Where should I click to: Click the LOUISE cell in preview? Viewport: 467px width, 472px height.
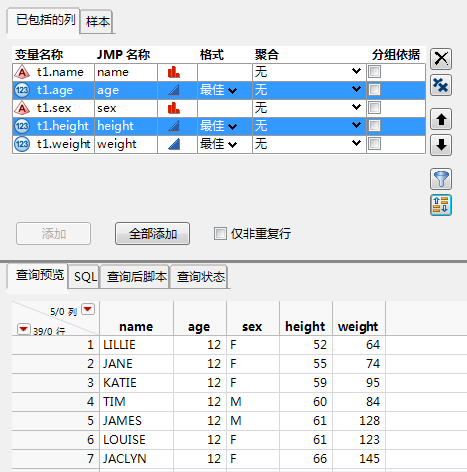[x=136, y=440]
